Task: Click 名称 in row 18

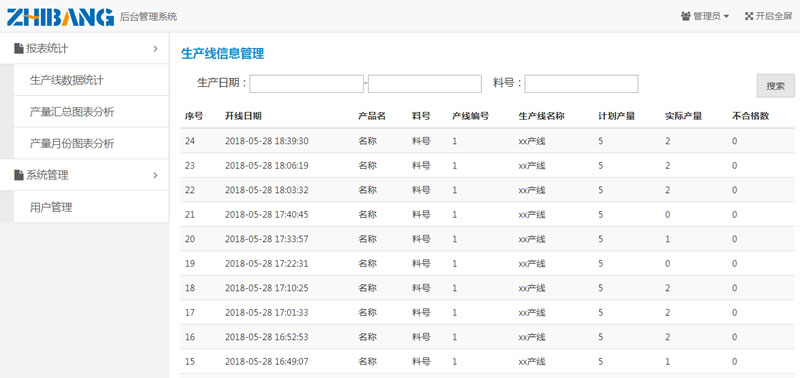Action: tap(367, 288)
